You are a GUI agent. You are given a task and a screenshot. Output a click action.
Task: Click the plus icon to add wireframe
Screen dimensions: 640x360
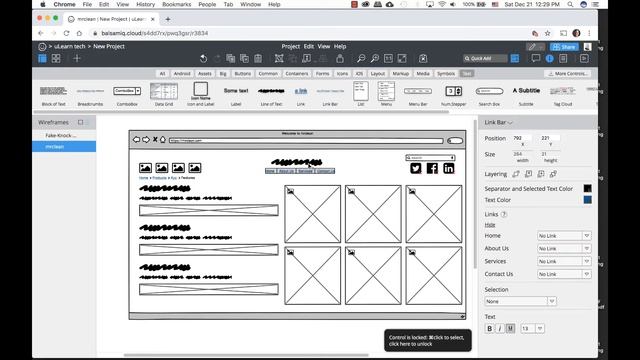[x=77, y=58]
